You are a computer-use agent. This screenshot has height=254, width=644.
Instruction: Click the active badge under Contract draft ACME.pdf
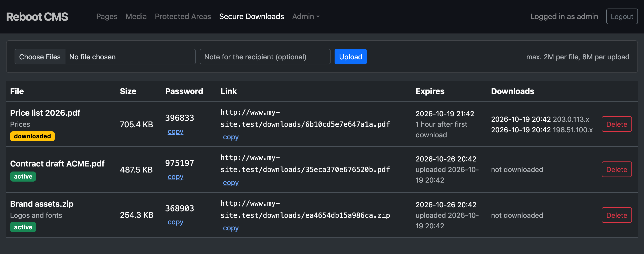23,177
